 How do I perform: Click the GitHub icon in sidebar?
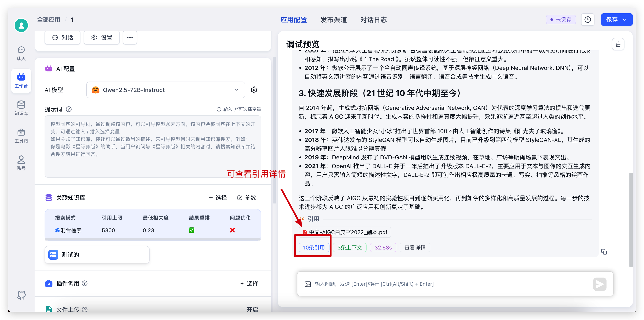[x=21, y=295]
